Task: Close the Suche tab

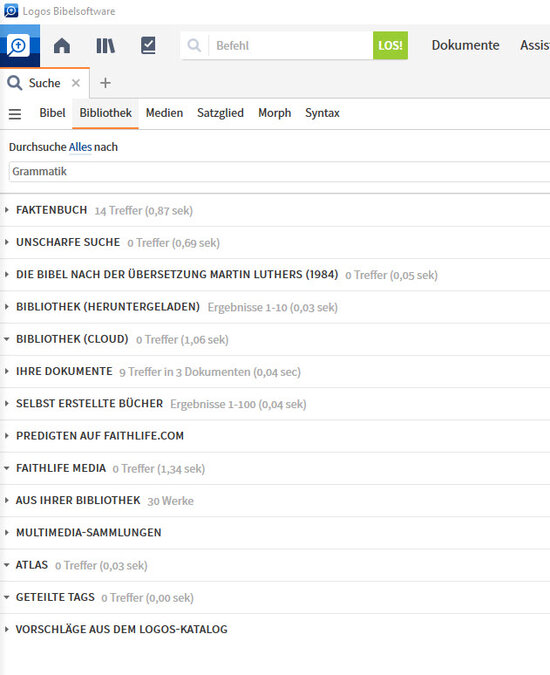Action: 76,83
